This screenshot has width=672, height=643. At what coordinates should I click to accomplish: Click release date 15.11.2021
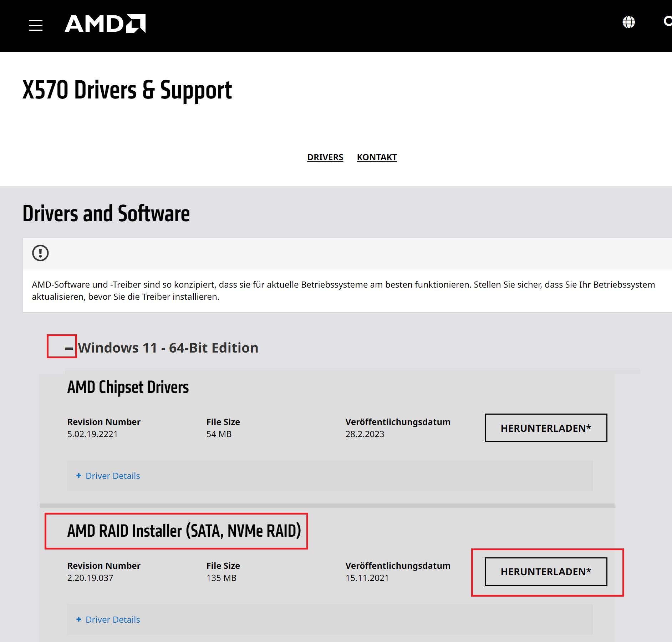tap(367, 578)
